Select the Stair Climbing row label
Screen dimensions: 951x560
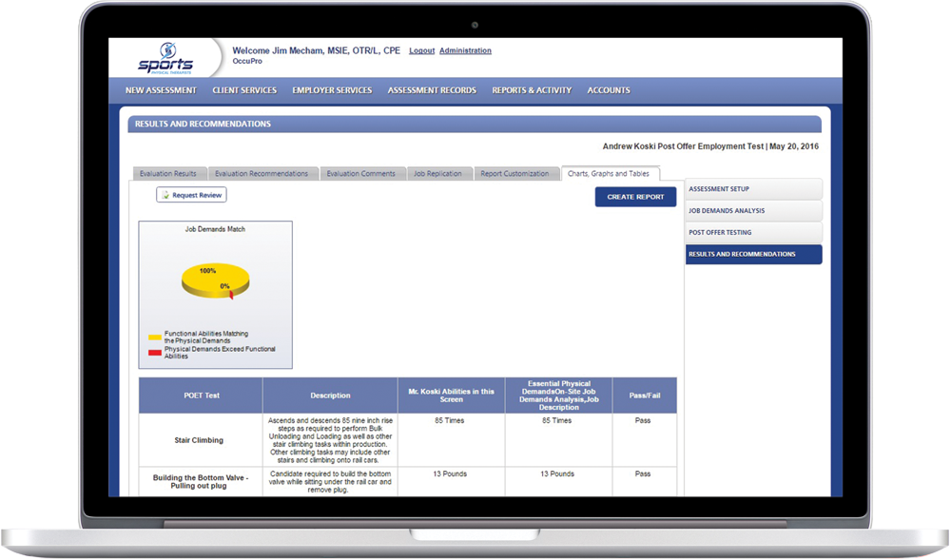199,440
